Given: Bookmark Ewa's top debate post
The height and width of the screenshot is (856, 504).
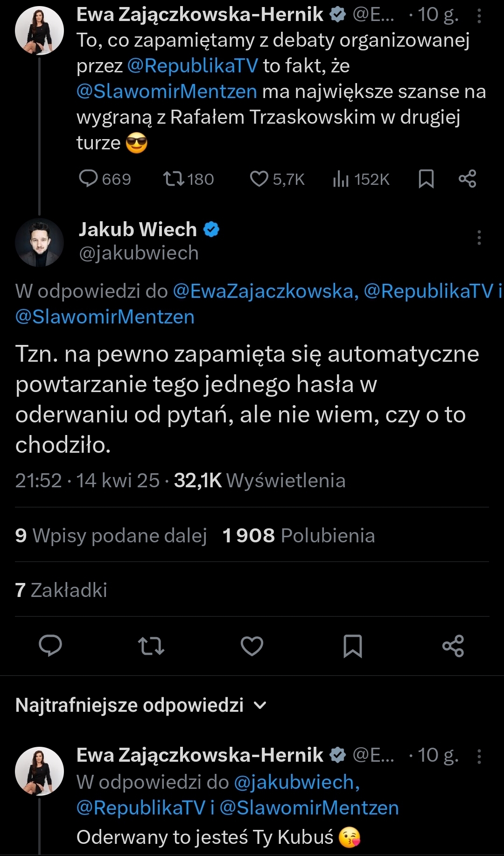Looking at the screenshot, I should (x=426, y=179).
